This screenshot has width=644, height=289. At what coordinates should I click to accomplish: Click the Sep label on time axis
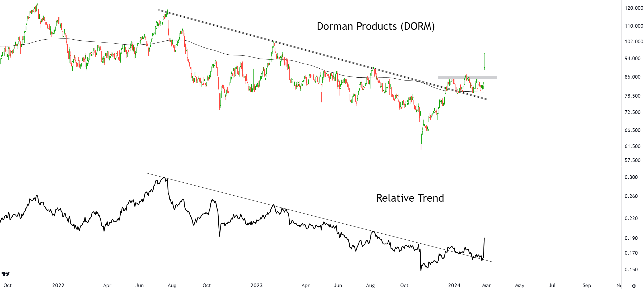pos(587,285)
